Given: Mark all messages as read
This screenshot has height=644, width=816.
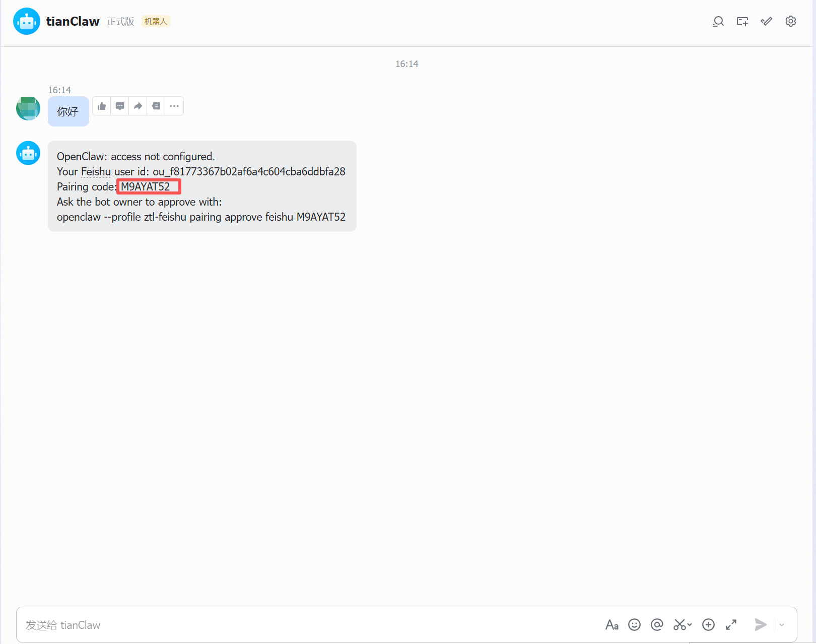Looking at the screenshot, I should click(766, 21).
